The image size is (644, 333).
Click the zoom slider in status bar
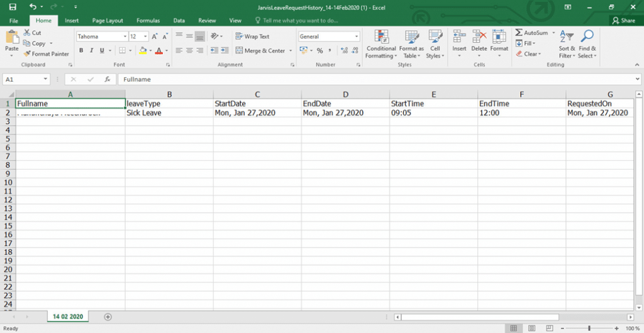(x=589, y=328)
